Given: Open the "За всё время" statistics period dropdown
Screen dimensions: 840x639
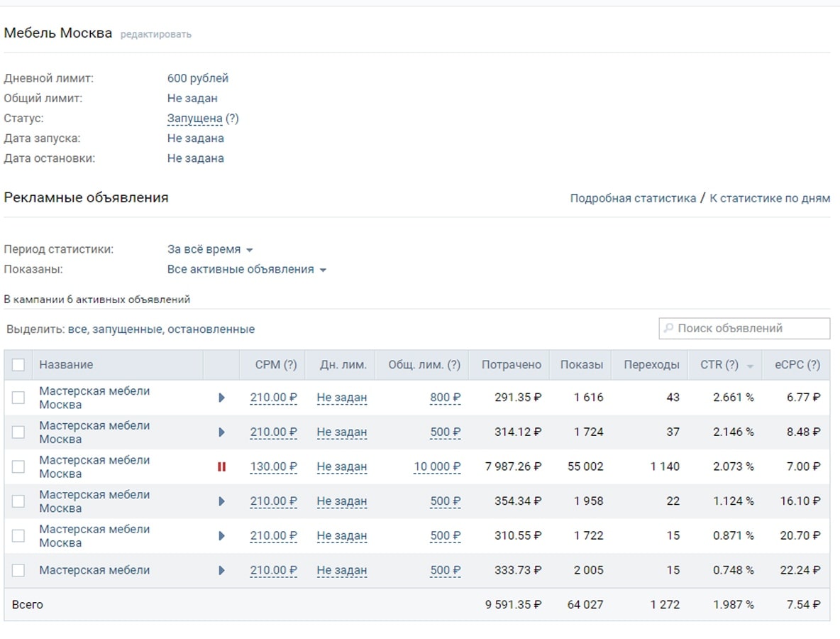Looking at the screenshot, I should 210,250.
